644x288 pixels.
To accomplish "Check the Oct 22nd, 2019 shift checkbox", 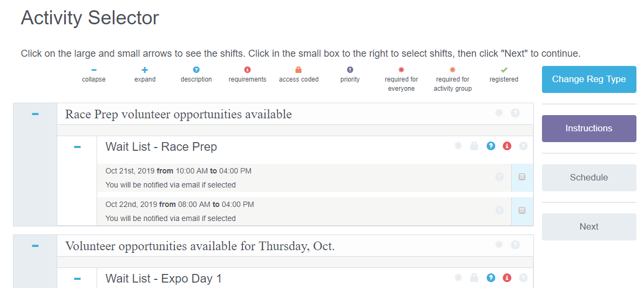I will tap(522, 210).
